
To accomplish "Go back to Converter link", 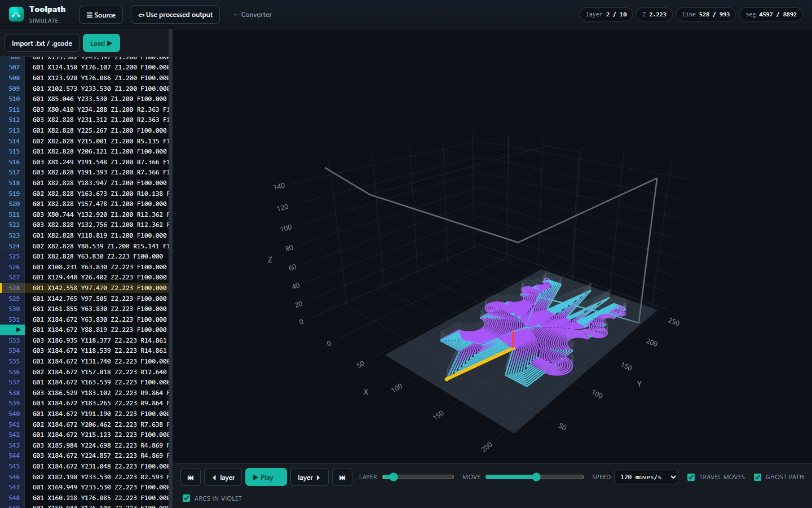I will click(x=253, y=15).
